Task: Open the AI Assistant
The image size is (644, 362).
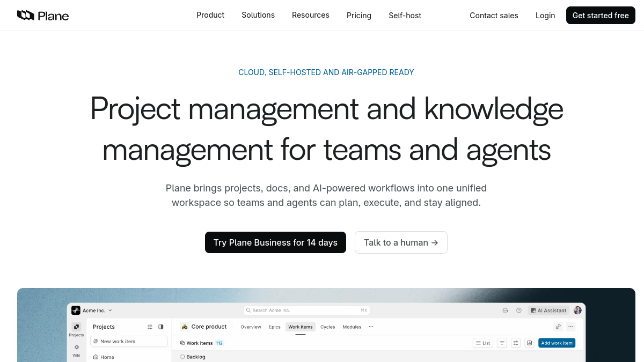Action: click(x=548, y=311)
